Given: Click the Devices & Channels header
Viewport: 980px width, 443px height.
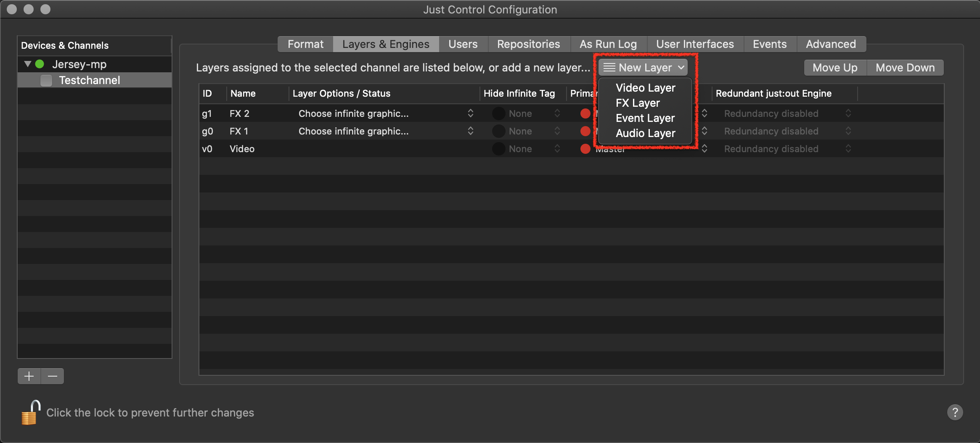Looking at the screenshot, I should click(95, 45).
